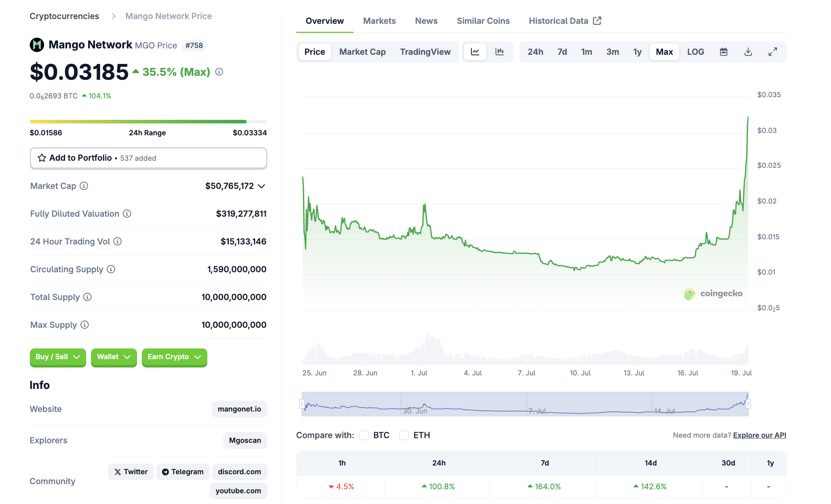
Task: Switch to candlestick chart icon
Action: point(500,52)
